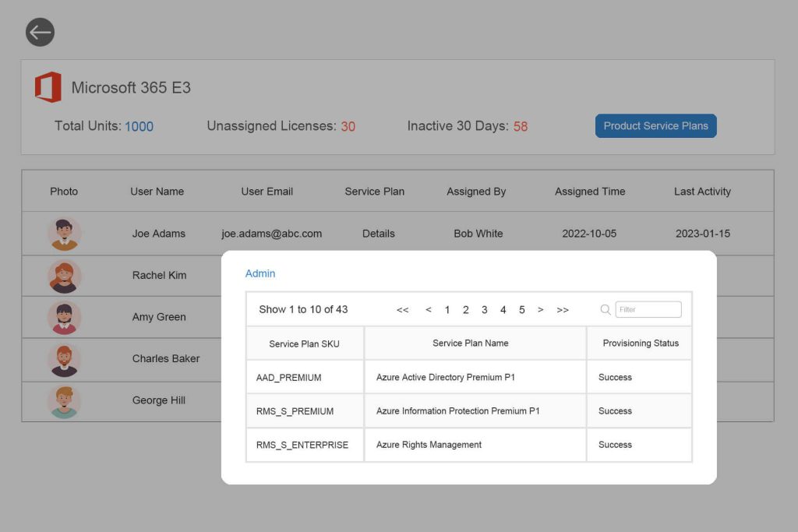Select page 3 in pagination
The height and width of the screenshot is (532, 798).
pos(485,310)
